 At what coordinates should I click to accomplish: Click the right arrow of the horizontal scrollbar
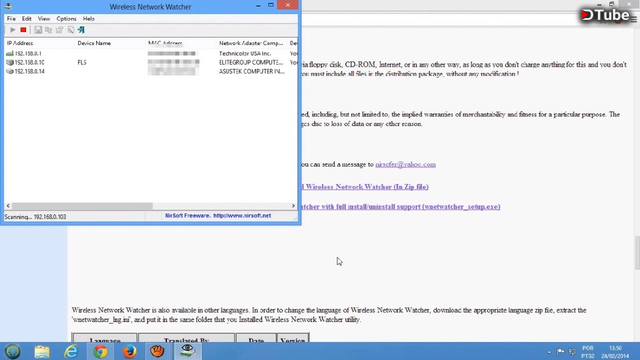click(293, 206)
